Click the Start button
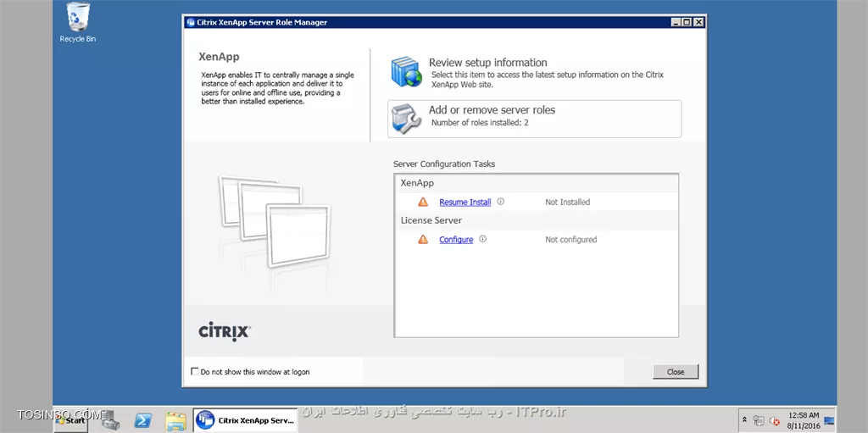Screen dimensions: 868x433 point(72,420)
